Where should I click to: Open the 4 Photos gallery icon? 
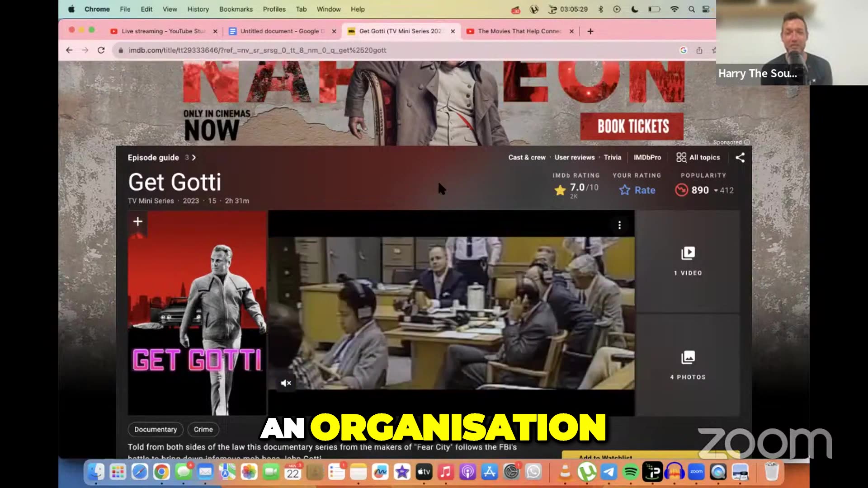(688, 357)
